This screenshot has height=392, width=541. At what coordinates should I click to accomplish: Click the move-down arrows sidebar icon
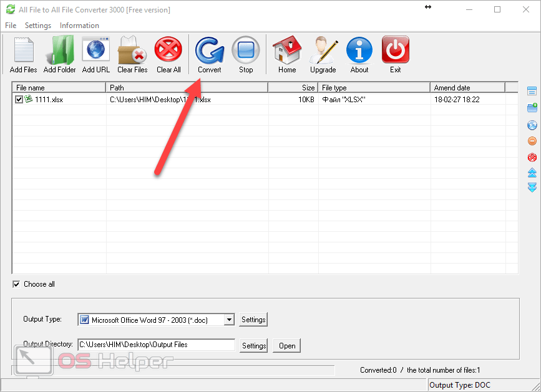(x=532, y=188)
